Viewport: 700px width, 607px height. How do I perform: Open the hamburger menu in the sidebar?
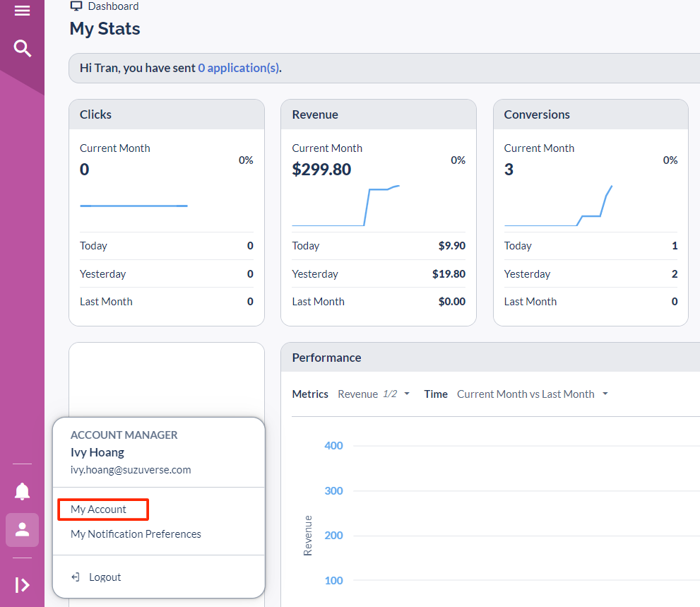click(x=22, y=11)
